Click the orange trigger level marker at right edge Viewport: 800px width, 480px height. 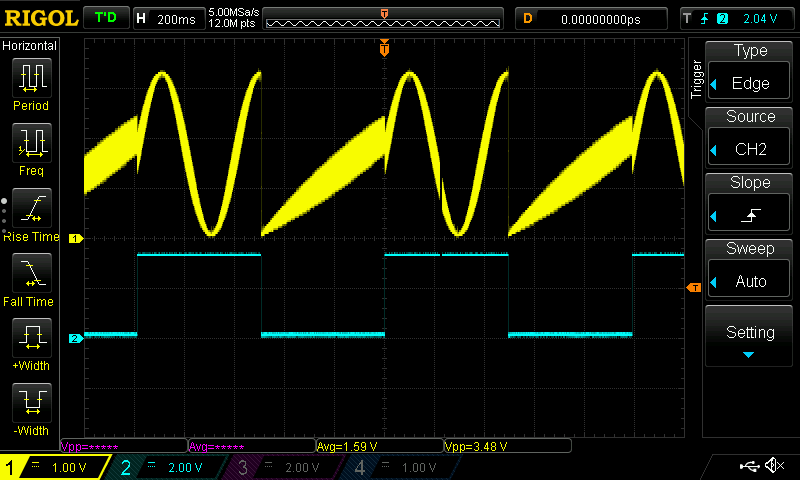tap(694, 288)
